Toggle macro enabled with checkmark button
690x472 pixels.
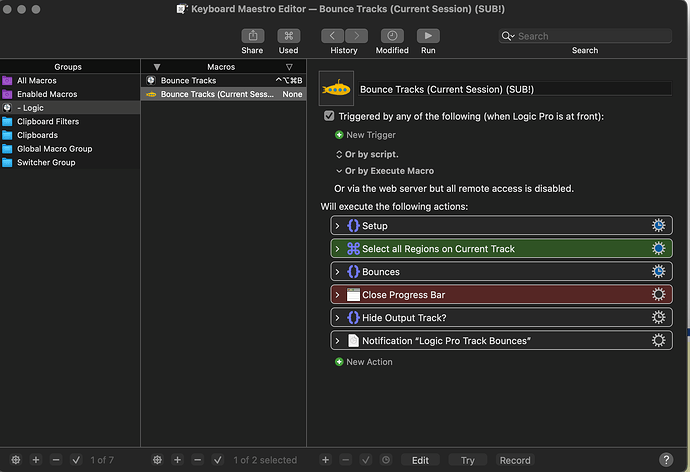pos(218,460)
